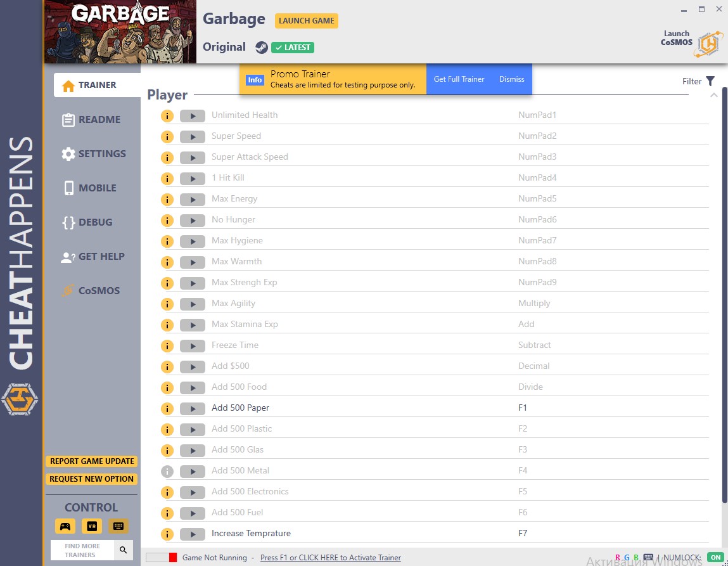Click the info icon for Super Speed

pos(167,137)
